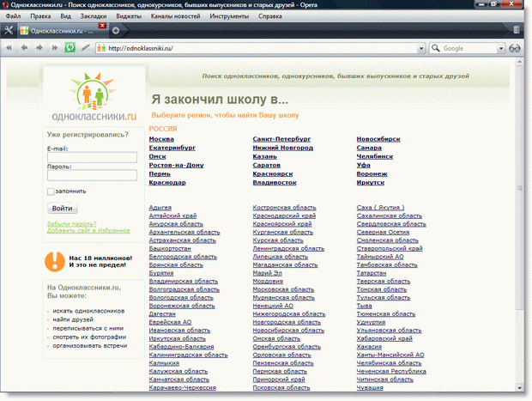The image size is (532, 401).
Task: Open the Opera panels wrench icon
Action: click(9, 31)
